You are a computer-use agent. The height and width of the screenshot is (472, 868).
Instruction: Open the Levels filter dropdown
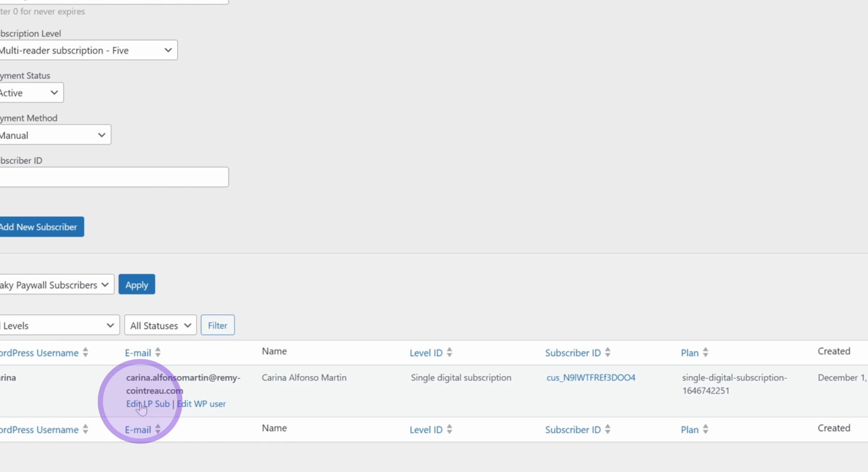(x=59, y=325)
